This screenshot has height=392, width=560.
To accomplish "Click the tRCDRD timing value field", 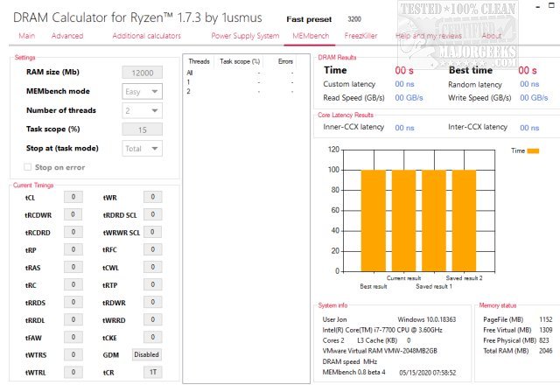I will [x=73, y=232].
